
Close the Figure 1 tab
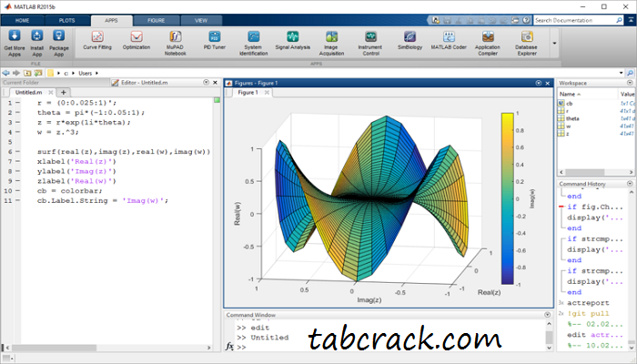click(267, 93)
